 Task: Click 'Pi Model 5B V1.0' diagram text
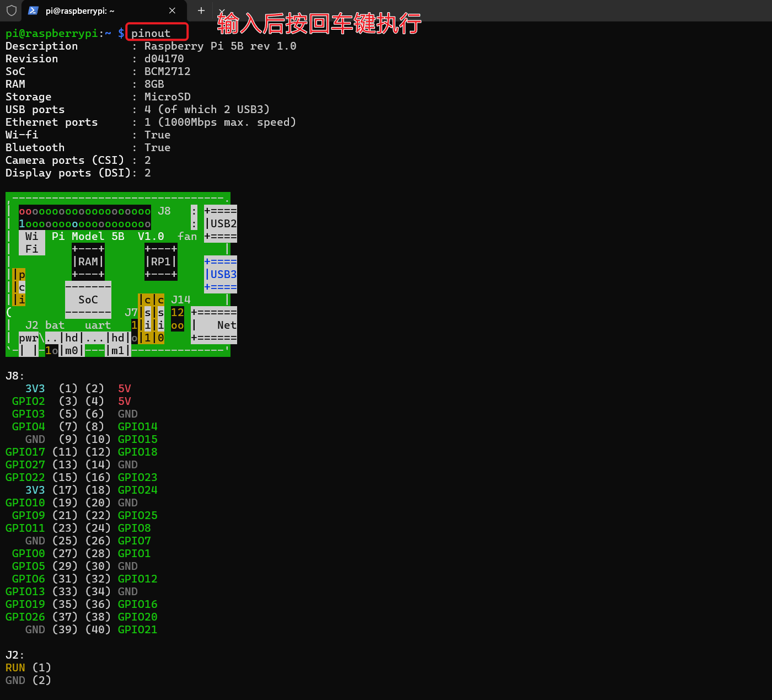pyautogui.click(x=108, y=236)
